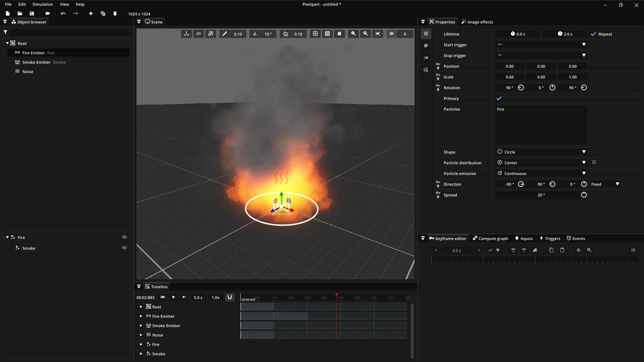The image size is (644, 362).
Task: Click the Spread angle slider field
Action: point(541,195)
